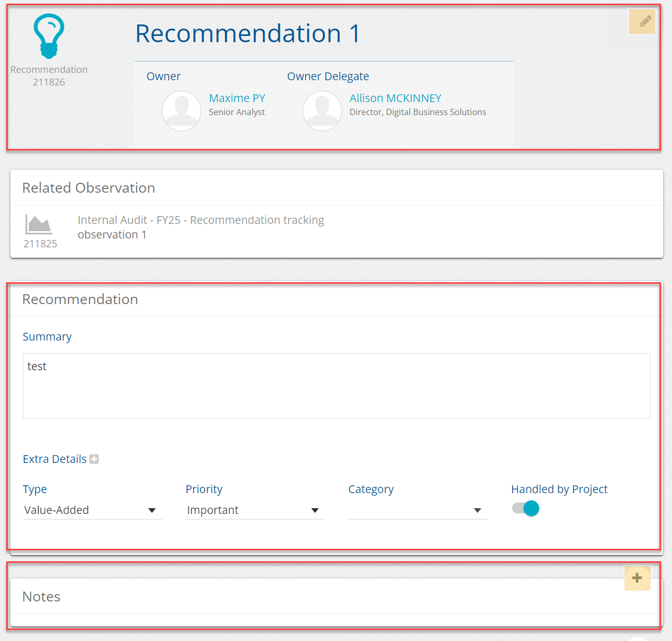
Task: Click Internal Audit FY25 Recommendation tracking text
Action: [201, 220]
